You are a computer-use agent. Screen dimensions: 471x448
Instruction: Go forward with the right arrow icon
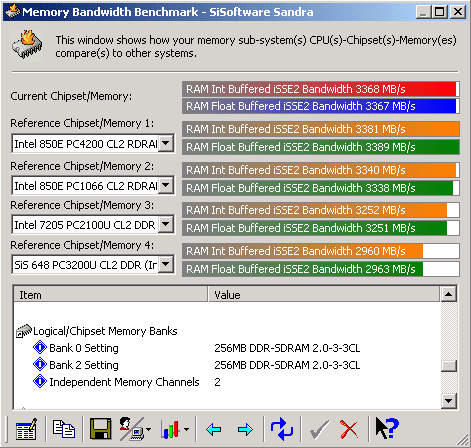245,429
